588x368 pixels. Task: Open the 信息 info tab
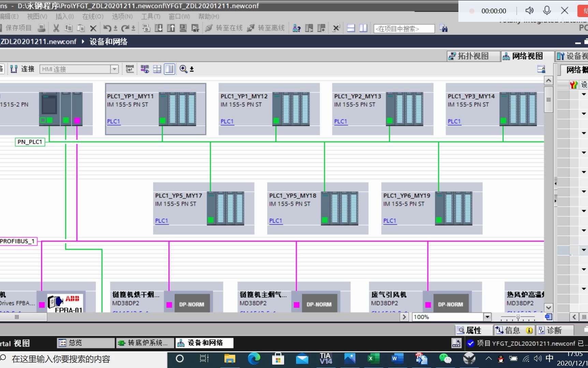click(514, 330)
